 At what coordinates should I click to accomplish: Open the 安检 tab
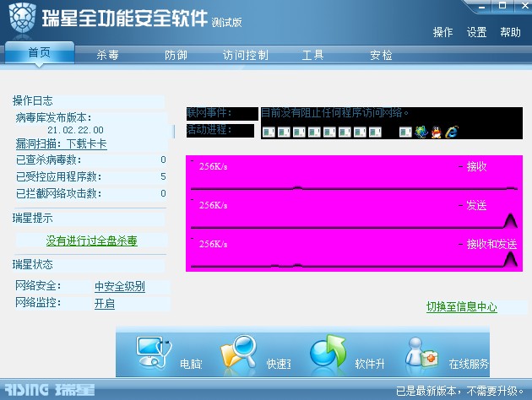click(x=381, y=55)
